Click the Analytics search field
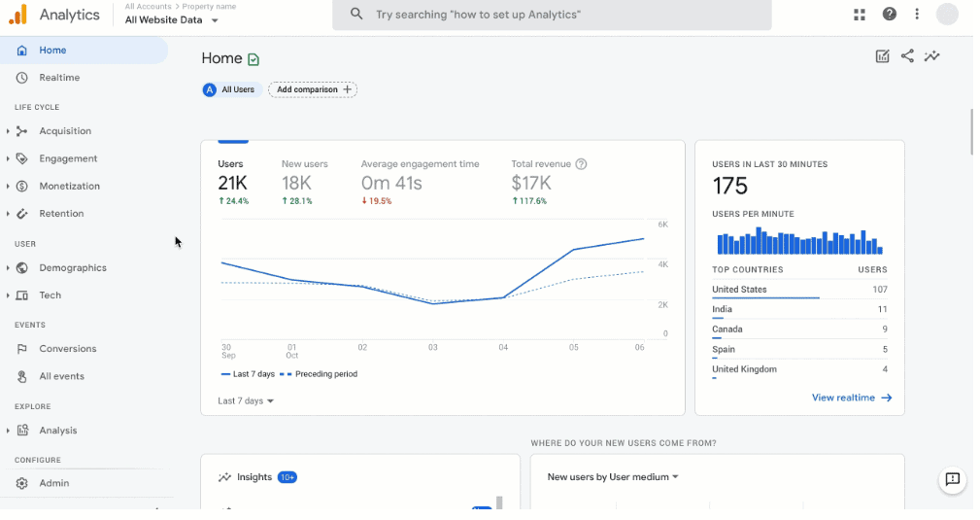Image resolution: width=980 pixels, height=520 pixels. click(x=552, y=15)
